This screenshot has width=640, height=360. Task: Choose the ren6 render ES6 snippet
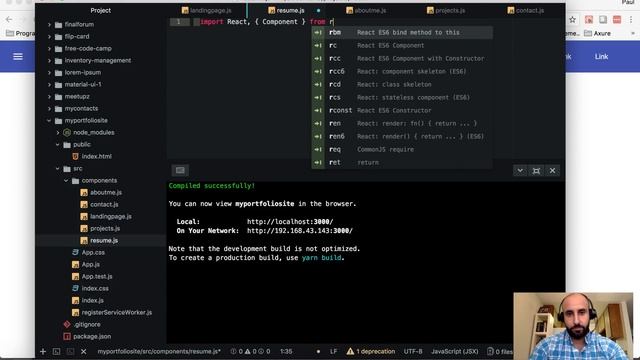tap(402, 136)
